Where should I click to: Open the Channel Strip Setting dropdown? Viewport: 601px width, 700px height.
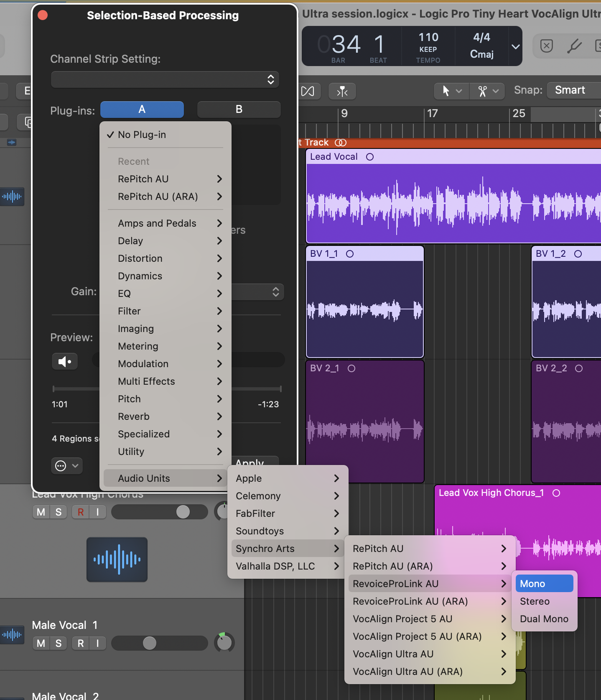click(165, 79)
